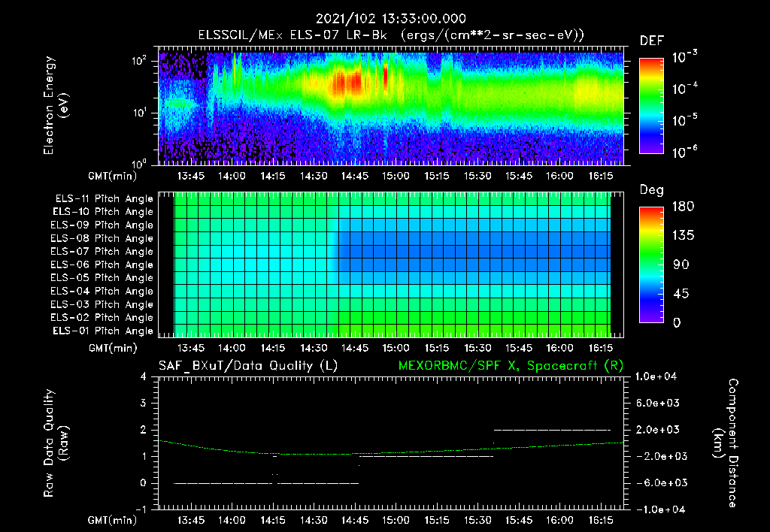Select ELS-10 Pitch Angle row label
The width and height of the screenshot is (770, 532).
pos(103,212)
